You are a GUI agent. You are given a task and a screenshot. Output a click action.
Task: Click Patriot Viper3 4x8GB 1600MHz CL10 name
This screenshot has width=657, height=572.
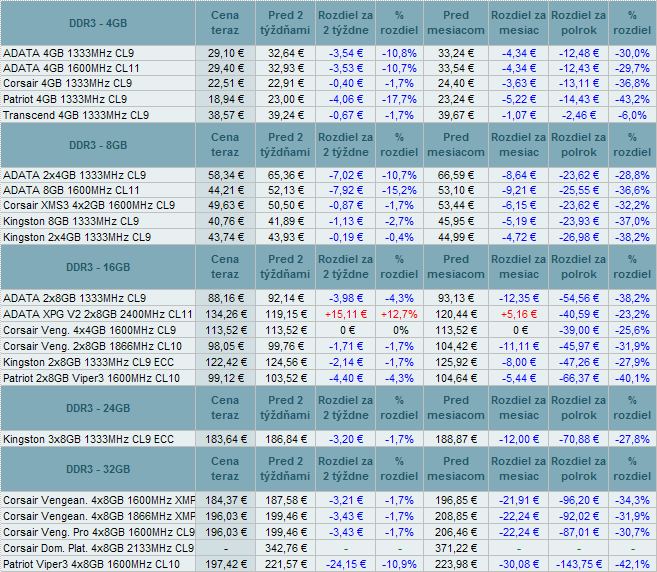pyautogui.click(x=91, y=564)
